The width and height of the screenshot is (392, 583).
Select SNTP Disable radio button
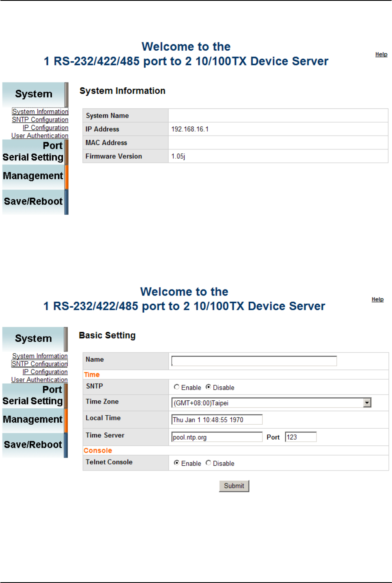point(208,387)
